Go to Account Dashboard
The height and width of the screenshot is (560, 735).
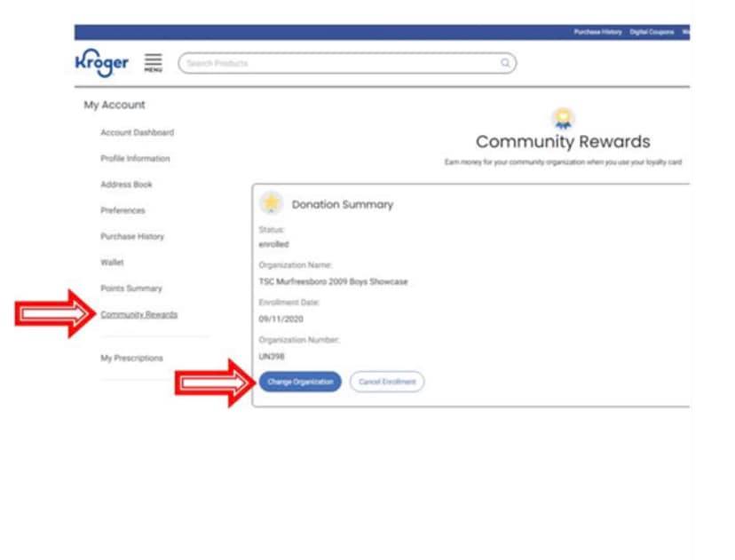point(138,132)
